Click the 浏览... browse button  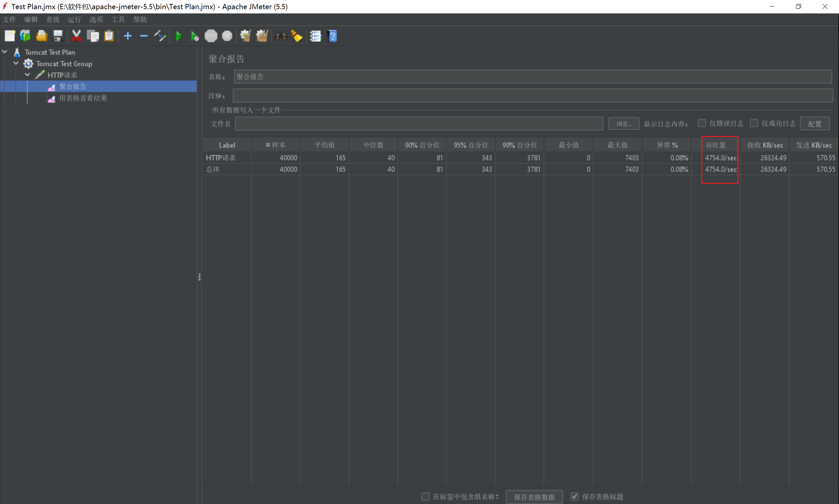pos(624,124)
